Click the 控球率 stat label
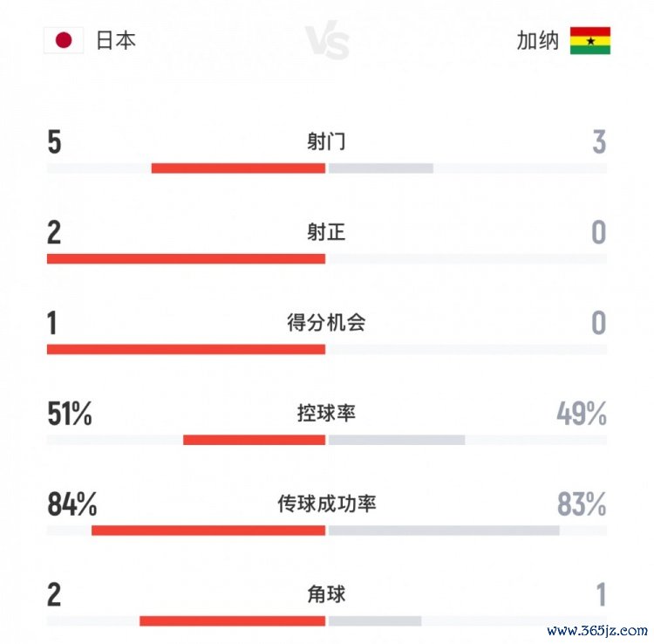This screenshot has height=644, width=654. 326,414
